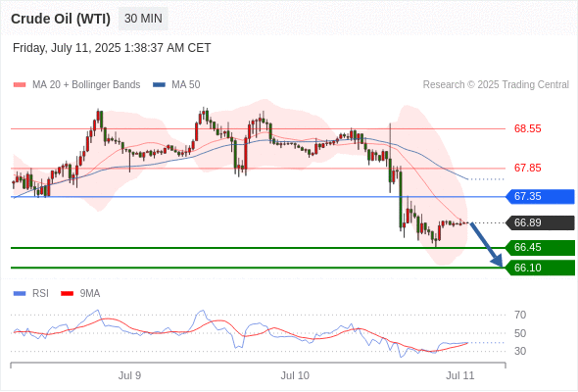Click the Jul 9 date axis label

coord(129,375)
